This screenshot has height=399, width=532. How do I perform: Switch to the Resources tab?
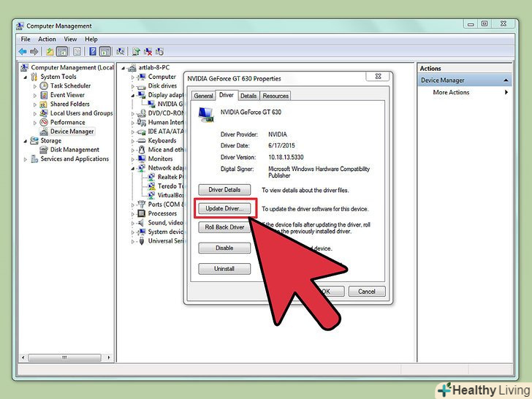[275, 96]
